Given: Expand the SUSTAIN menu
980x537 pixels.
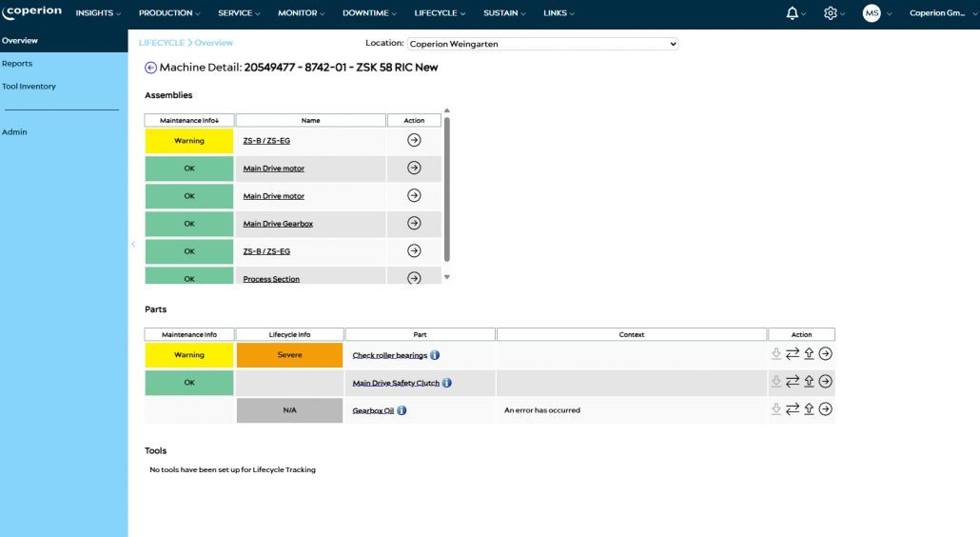Looking at the screenshot, I should (x=504, y=13).
